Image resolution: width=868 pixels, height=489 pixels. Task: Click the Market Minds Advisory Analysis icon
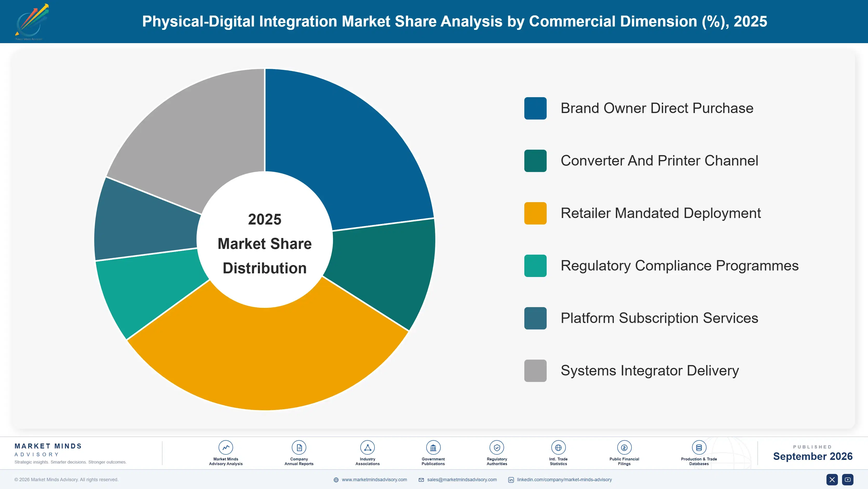click(x=225, y=447)
